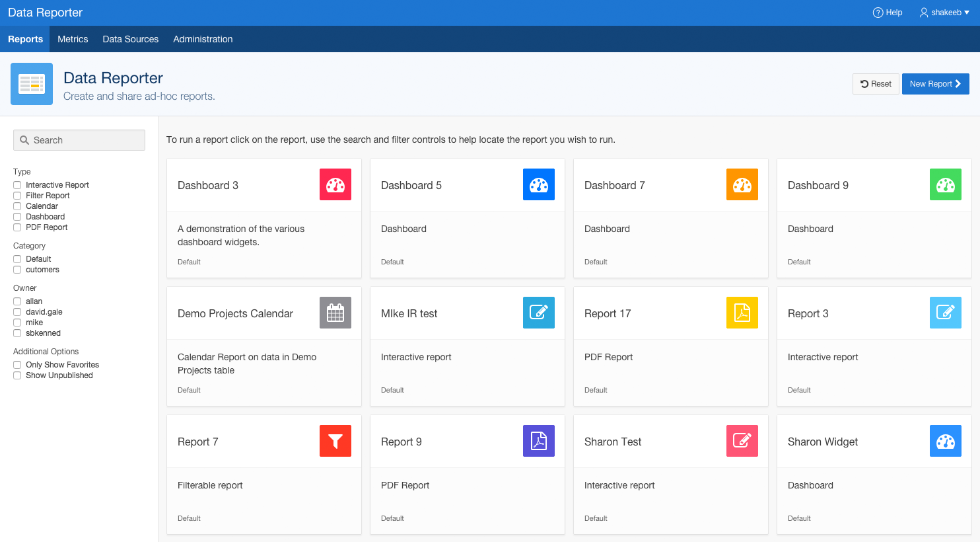Toggle the Show Unpublished checkbox
This screenshot has height=542, width=980.
(x=18, y=375)
